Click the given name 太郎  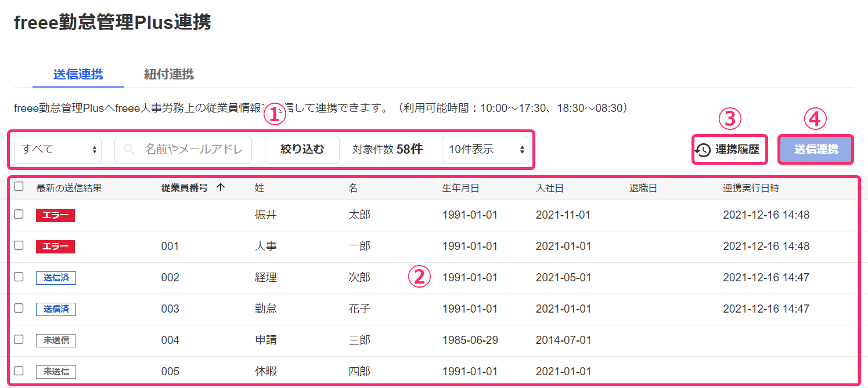(x=359, y=215)
